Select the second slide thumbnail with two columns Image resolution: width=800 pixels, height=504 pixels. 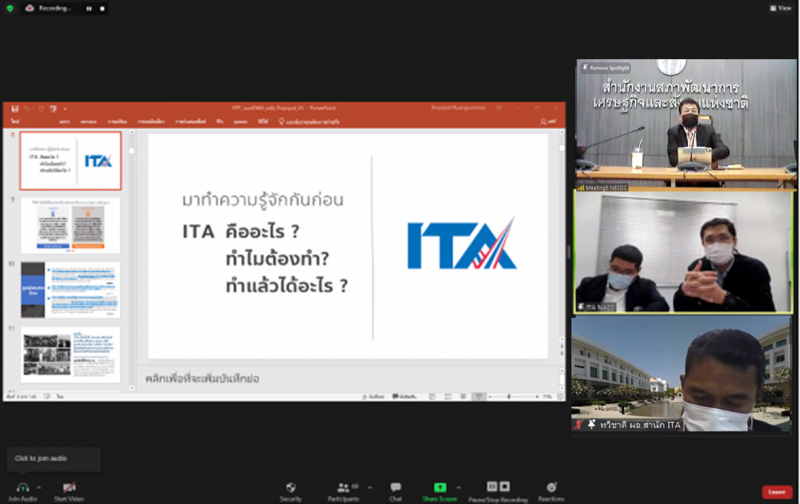(x=70, y=225)
